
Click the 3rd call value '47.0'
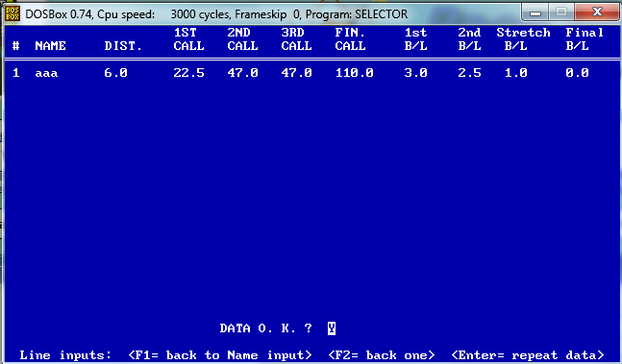(x=296, y=73)
